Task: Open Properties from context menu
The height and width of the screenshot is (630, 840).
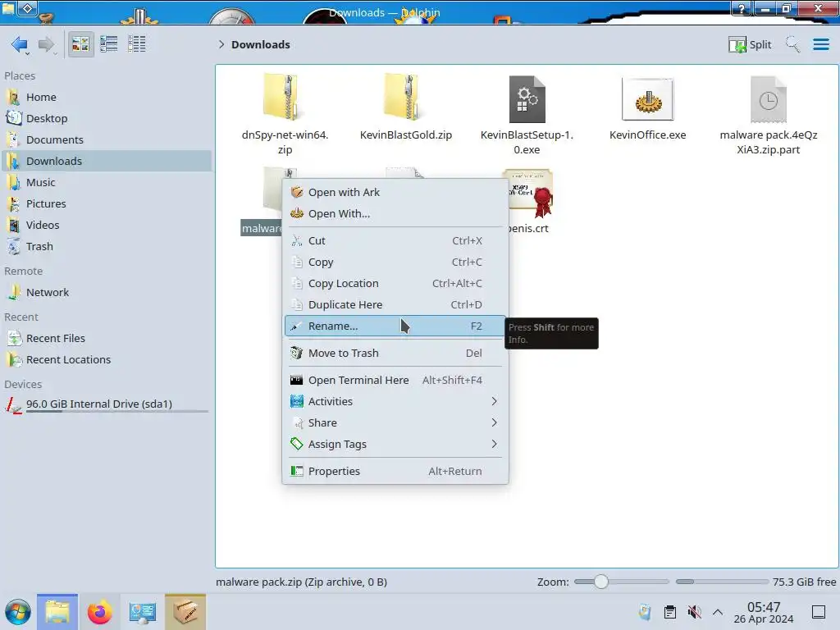Action: 395,472
